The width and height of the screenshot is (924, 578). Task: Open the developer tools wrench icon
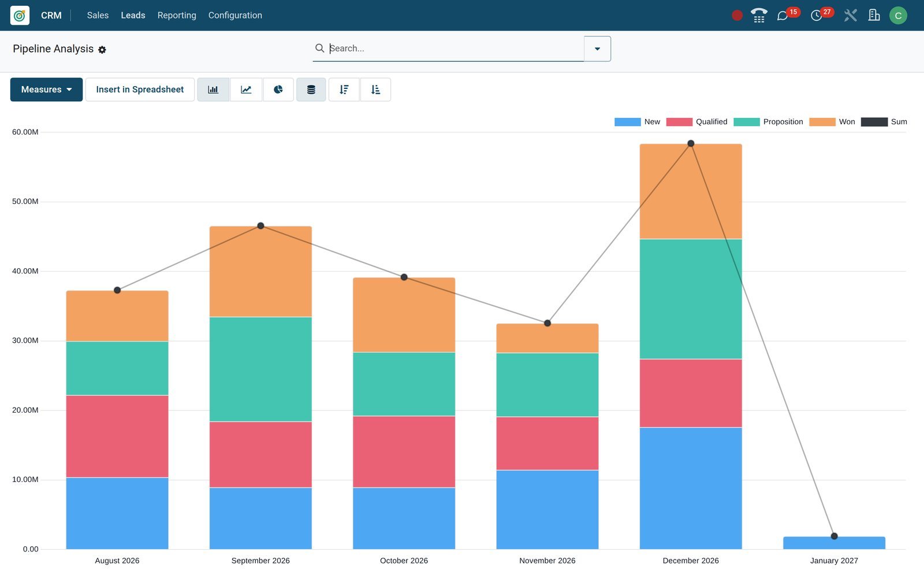tap(850, 15)
